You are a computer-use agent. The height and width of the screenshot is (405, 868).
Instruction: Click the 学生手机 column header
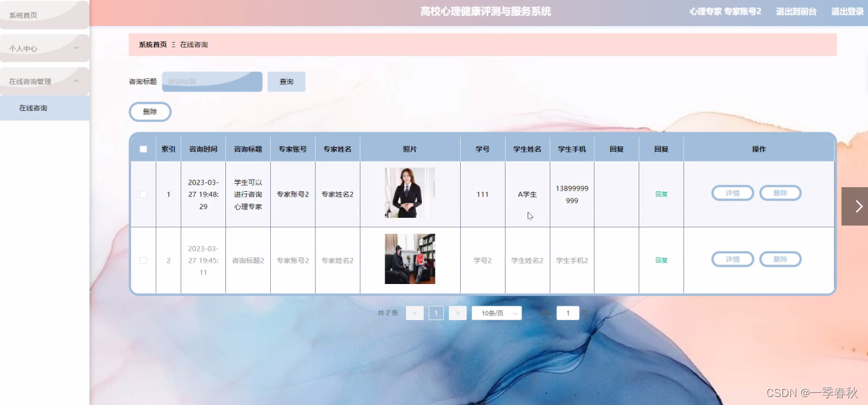(x=572, y=149)
